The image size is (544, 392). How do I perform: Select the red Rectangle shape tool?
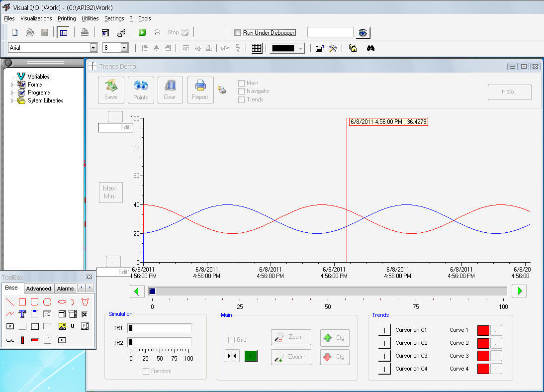22,302
